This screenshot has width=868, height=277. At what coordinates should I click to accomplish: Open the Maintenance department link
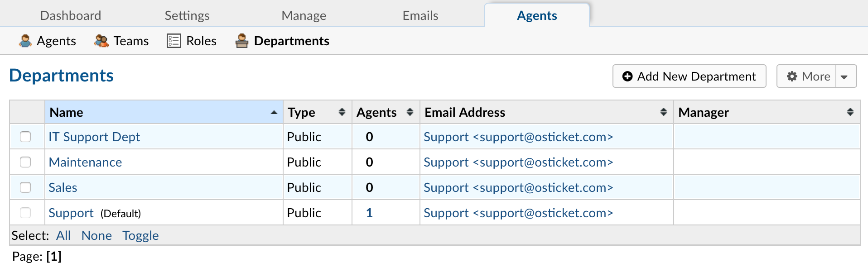click(85, 162)
